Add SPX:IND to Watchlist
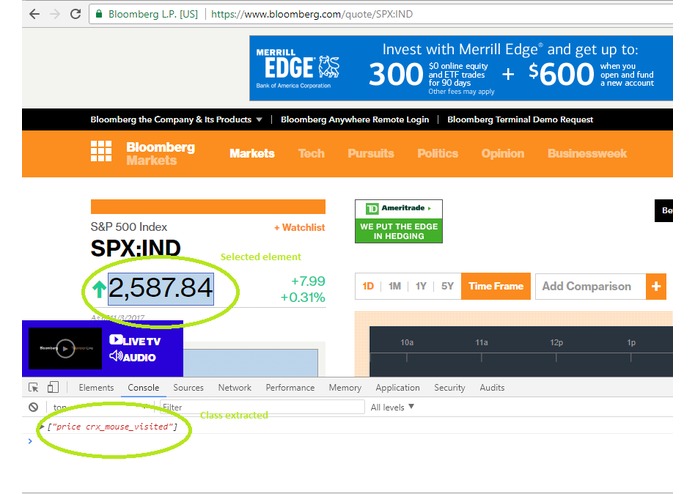Screen dimensions: 695x494 point(299,227)
